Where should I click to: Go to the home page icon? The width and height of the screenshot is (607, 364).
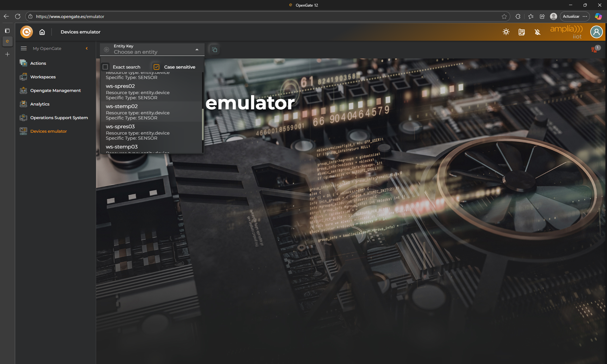pos(42,32)
